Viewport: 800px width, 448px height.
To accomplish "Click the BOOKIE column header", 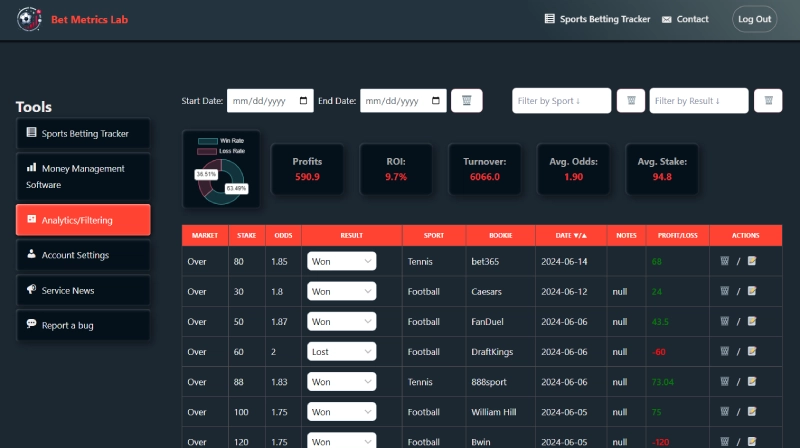I will 501,235.
